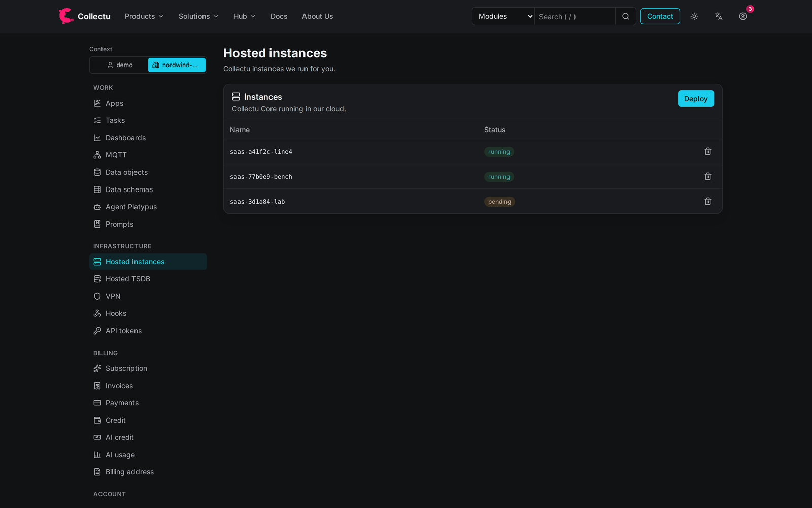Viewport: 812px width, 508px height.
Task: Open the Modules search scope dropdown
Action: 503,16
